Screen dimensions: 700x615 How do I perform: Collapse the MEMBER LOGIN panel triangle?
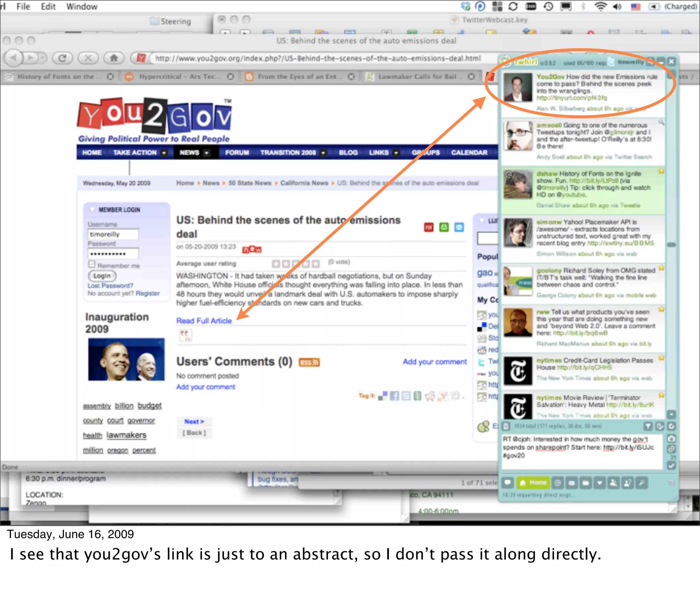click(92, 209)
